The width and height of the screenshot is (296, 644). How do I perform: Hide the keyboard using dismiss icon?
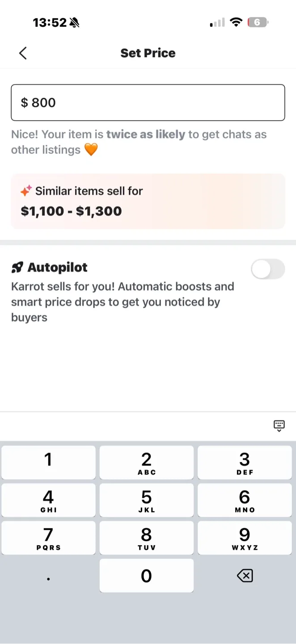(x=279, y=425)
